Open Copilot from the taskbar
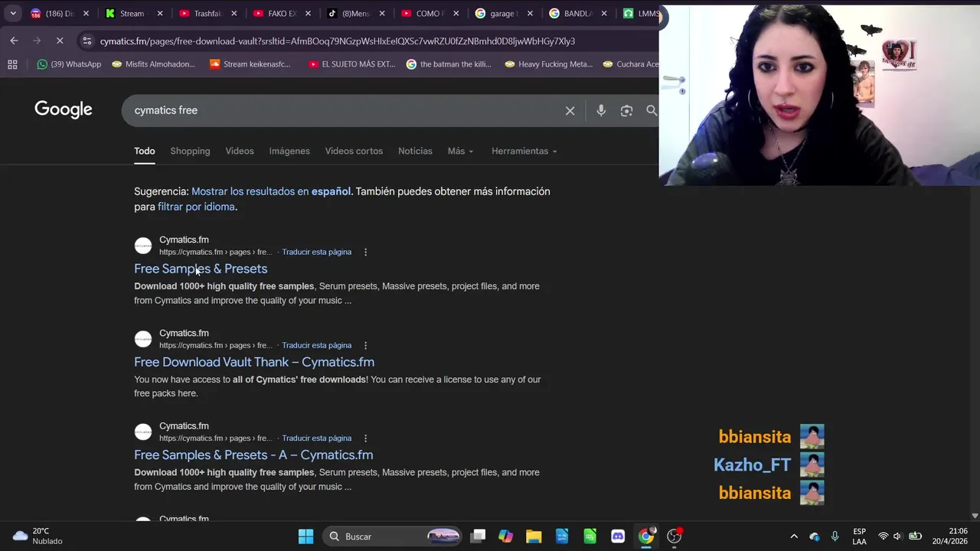The image size is (980, 551). click(x=505, y=536)
